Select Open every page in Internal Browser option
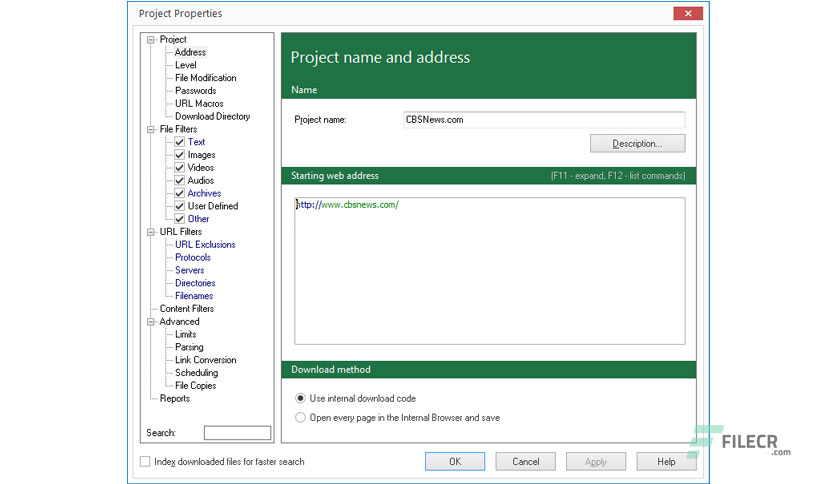Screen dimensions: 836x484 coord(301,417)
